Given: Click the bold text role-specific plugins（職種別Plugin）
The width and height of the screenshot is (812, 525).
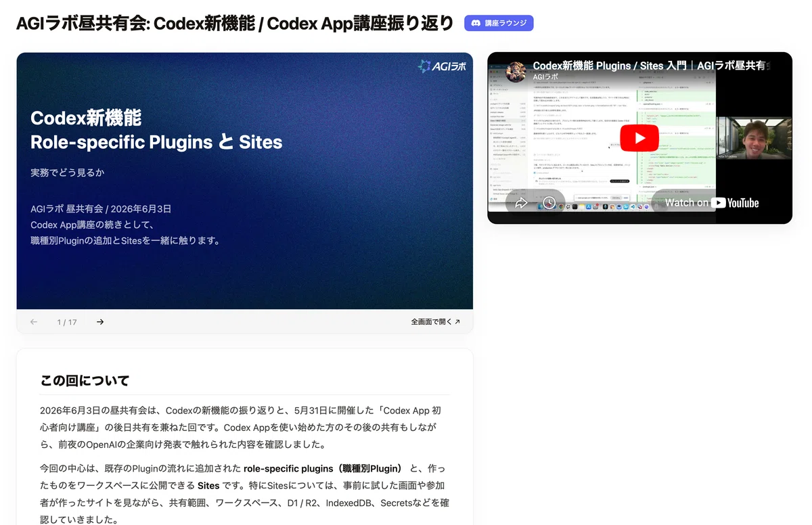Looking at the screenshot, I should [x=323, y=468].
